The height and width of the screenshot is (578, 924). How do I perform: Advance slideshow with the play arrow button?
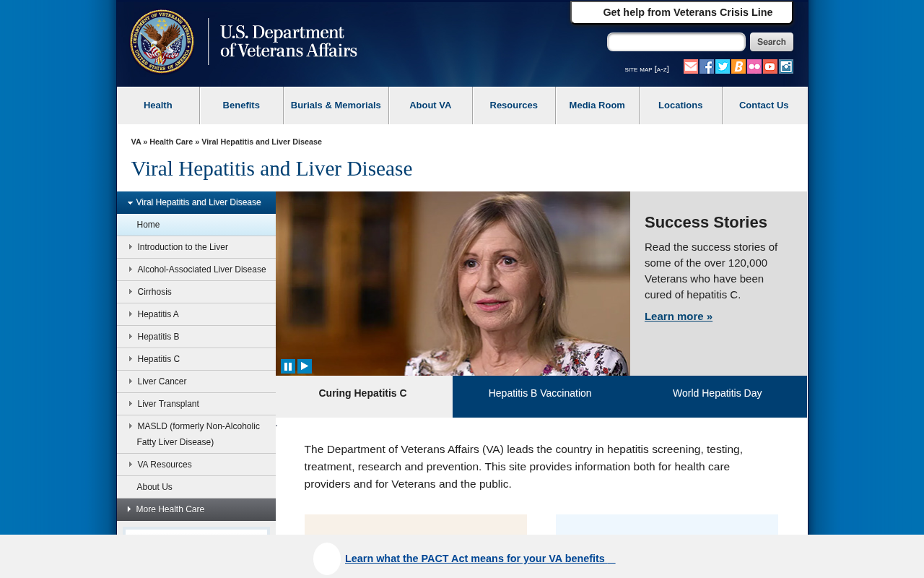coord(305,366)
